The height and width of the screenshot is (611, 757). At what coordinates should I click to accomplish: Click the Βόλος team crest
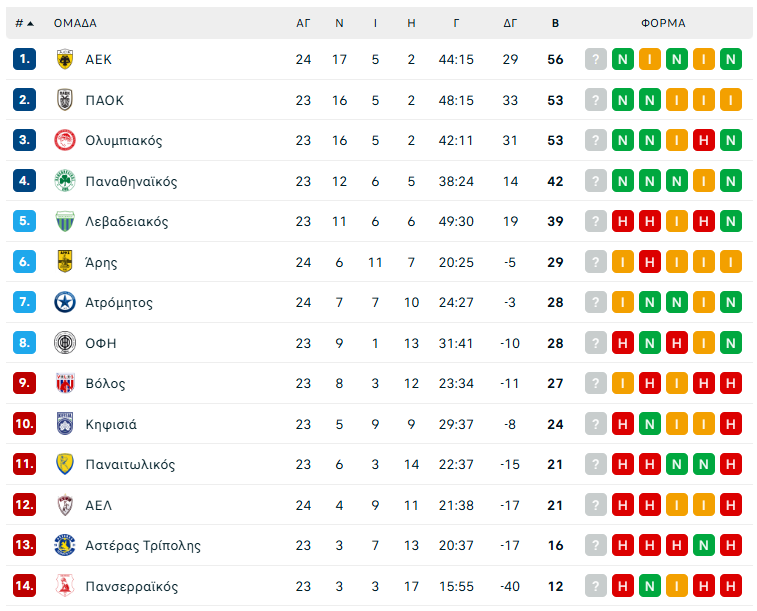65,383
